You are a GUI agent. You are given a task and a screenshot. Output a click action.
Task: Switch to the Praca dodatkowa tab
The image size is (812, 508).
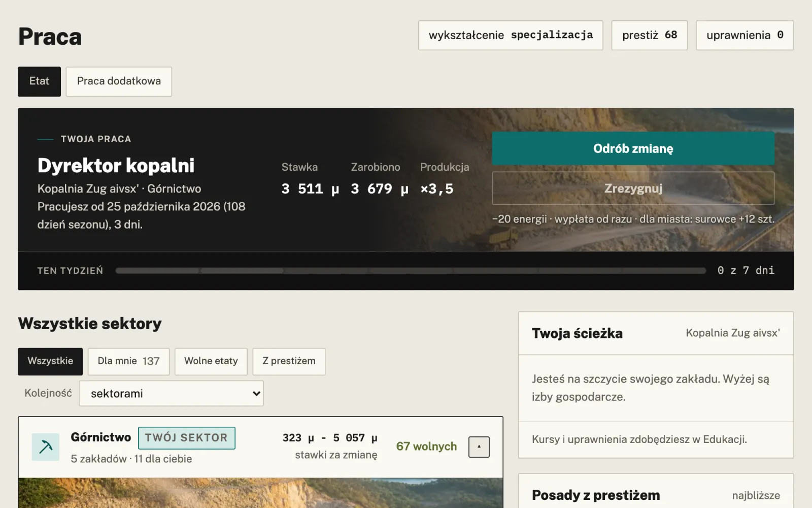click(119, 81)
